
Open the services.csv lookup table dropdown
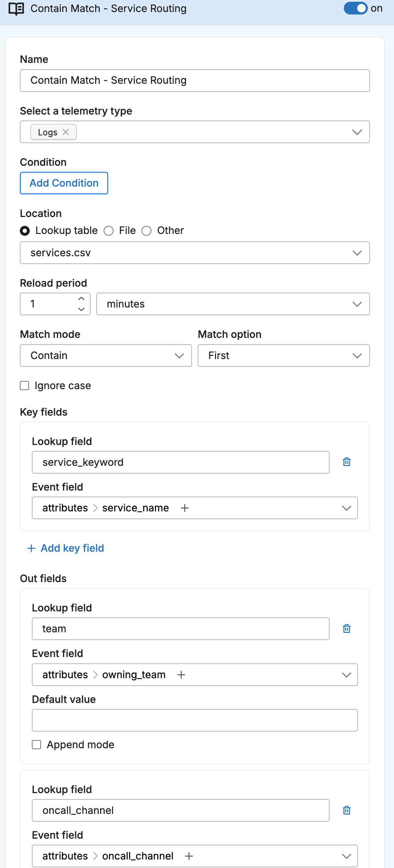tap(195, 253)
